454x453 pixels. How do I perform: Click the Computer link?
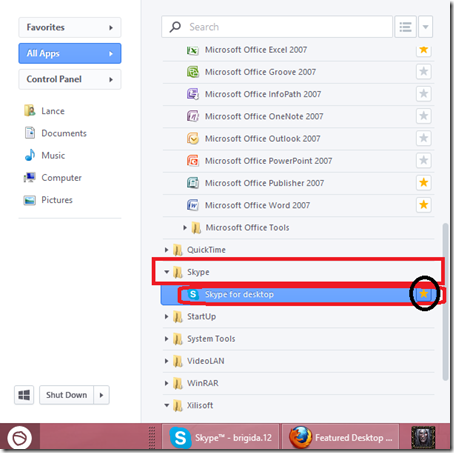coord(61,178)
